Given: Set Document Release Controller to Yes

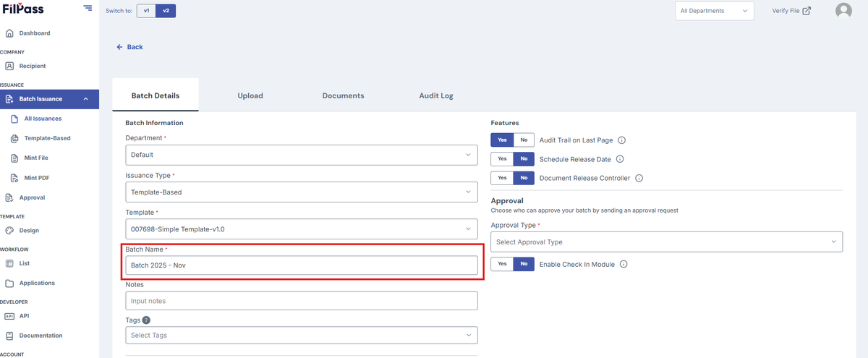Looking at the screenshot, I should (502, 178).
